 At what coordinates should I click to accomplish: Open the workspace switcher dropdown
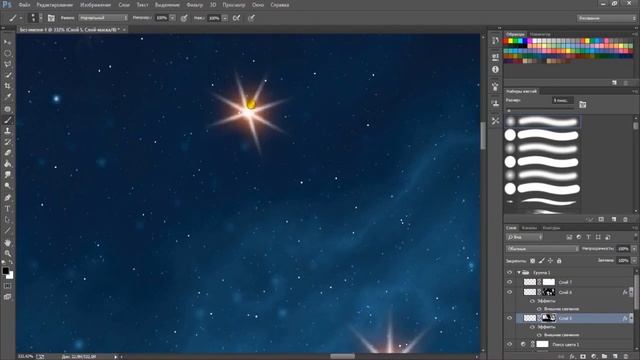[x=606, y=18]
